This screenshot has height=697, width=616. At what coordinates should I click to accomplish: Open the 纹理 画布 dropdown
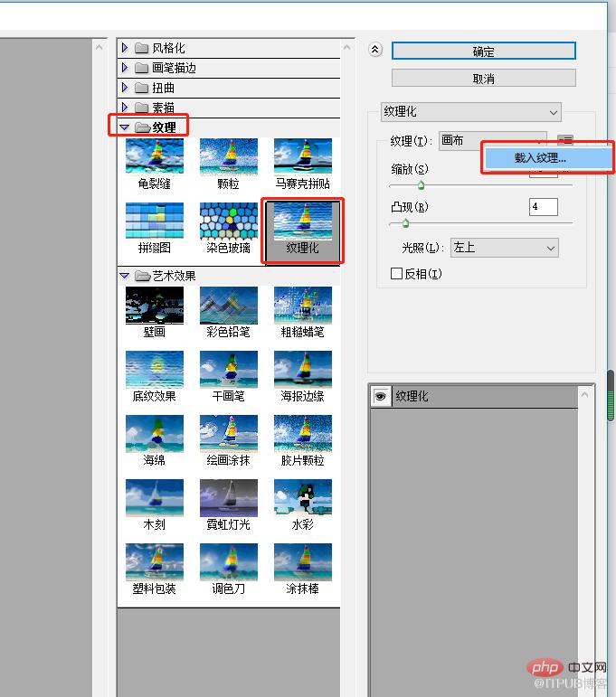coord(492,141)
